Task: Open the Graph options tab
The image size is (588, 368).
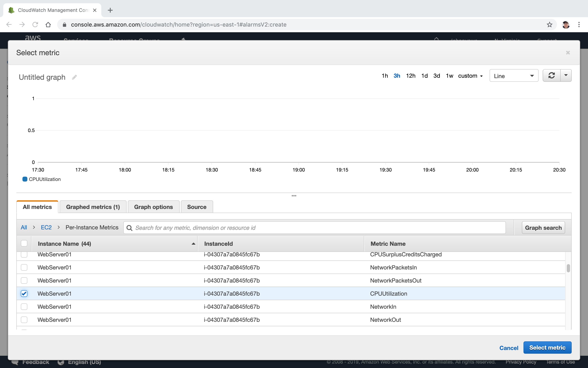Action: pyautogui.click(x=154, y=207)
